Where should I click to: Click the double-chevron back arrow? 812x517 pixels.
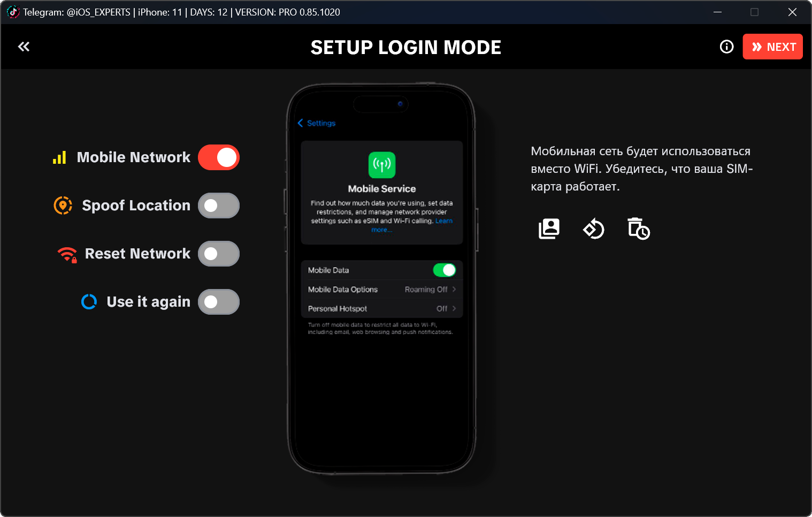[24, 47]
